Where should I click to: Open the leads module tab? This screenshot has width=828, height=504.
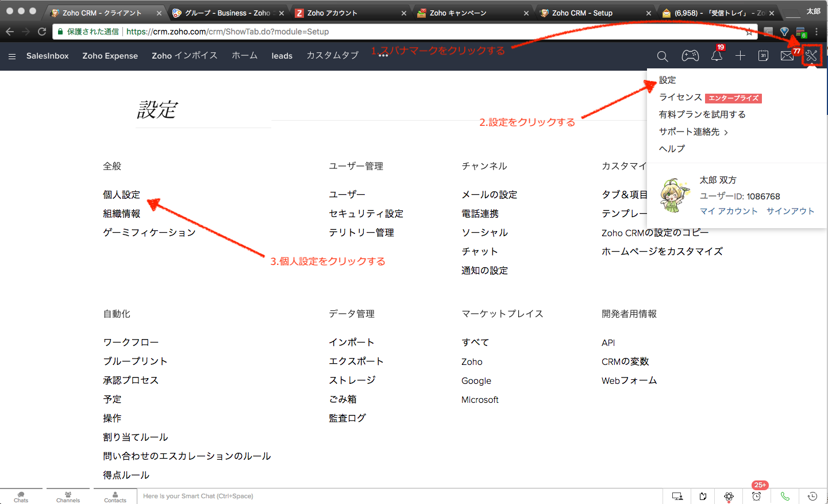282,56
